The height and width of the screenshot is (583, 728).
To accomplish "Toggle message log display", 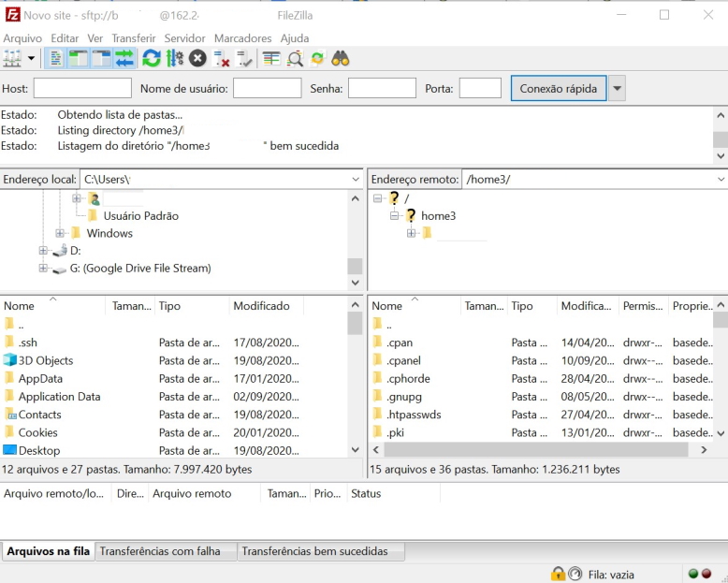I will coord(56,58).
